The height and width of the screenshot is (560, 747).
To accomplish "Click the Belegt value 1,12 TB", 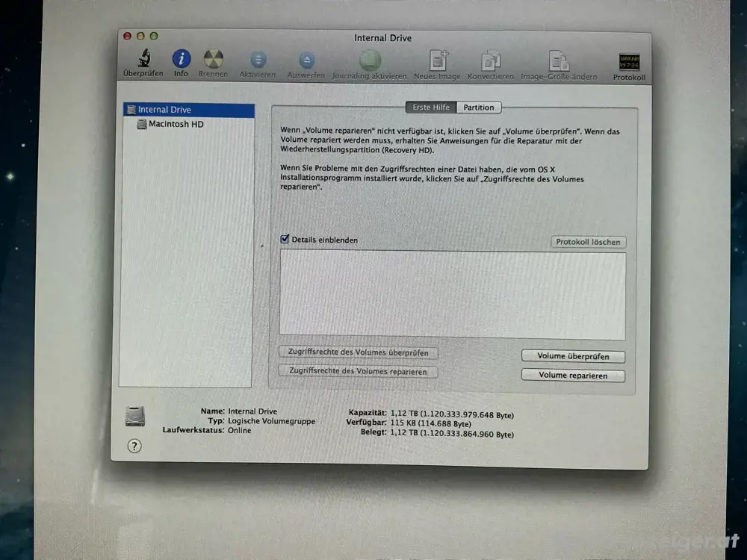I will pos(452,433).
